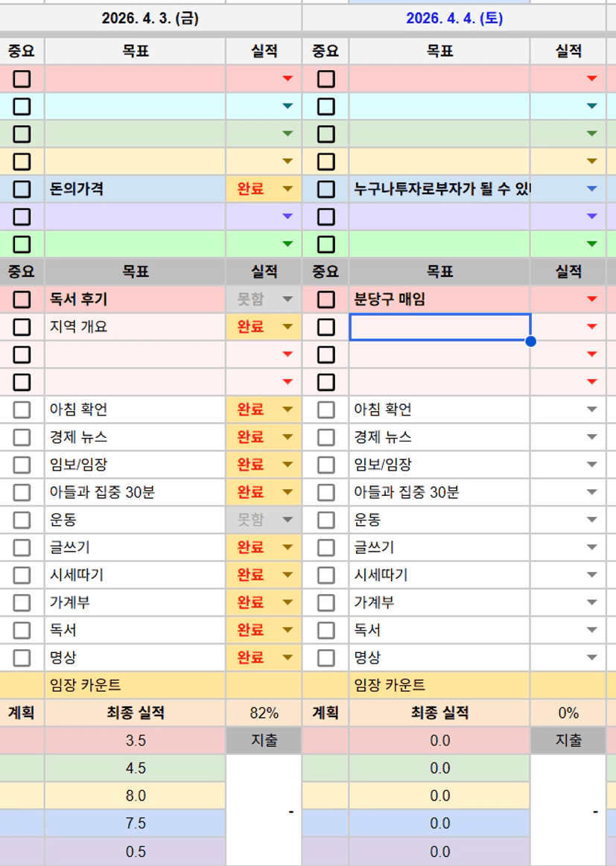Check the 돈의가격 importance checkbox
The height and width of the screenshot is (866, 616).
pyautogui.click(x=22, y=189)
